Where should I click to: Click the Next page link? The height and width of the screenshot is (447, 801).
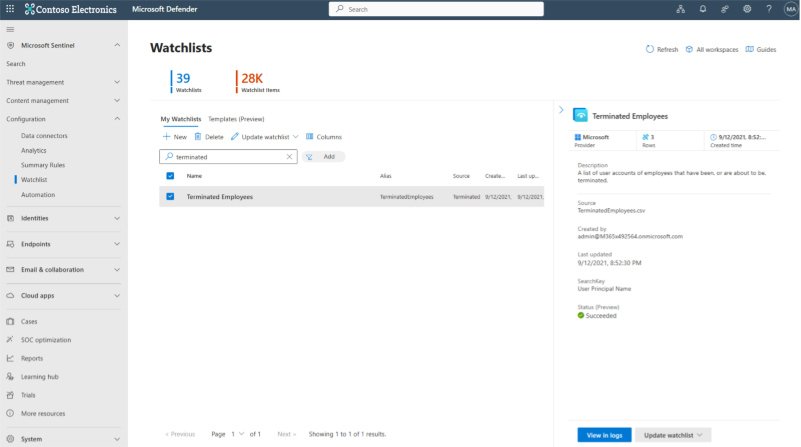287,434
